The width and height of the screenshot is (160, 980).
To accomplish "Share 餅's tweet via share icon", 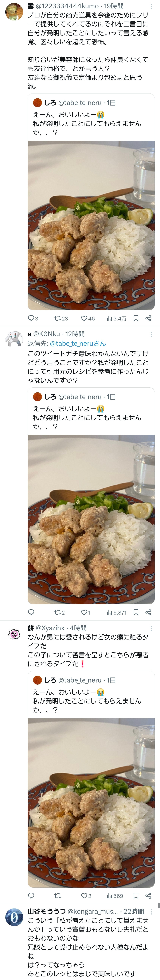I will tap(148, 896).
